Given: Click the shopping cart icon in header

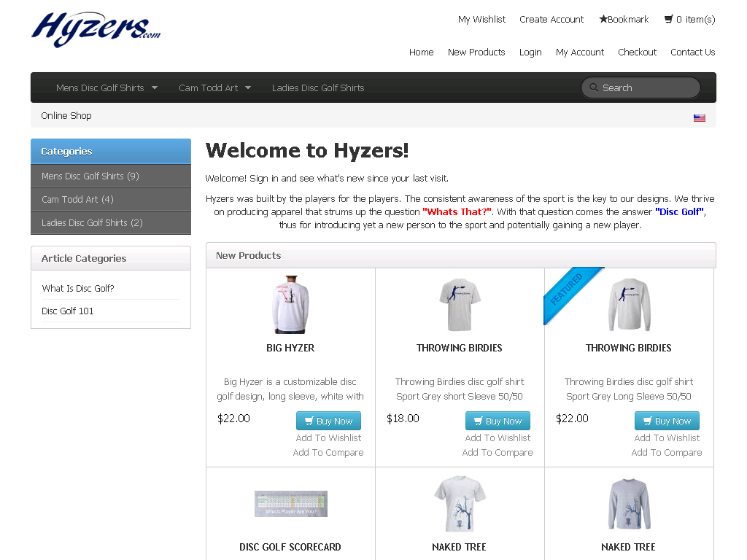Looking at the screenshot, I should [x=668, y=19].
